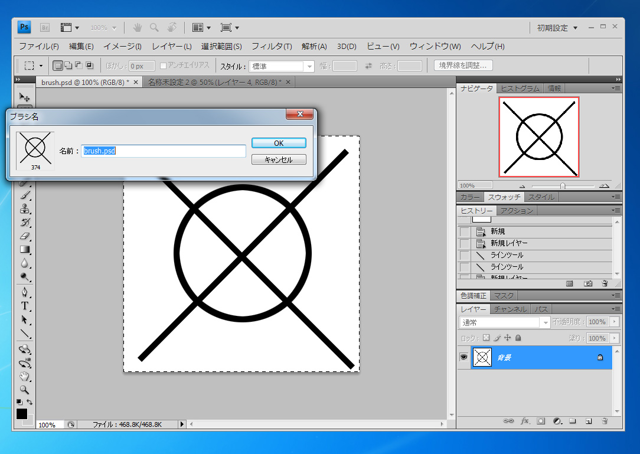Screen dimensions: 640x454
Task: Open the スタイル dropdown in options bar
Action: 281,66
